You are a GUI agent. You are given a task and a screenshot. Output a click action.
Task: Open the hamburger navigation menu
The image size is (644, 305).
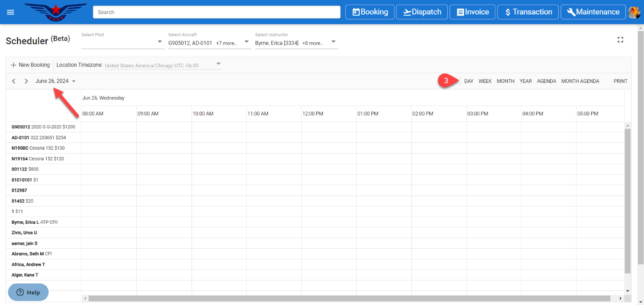coord(10,12)
